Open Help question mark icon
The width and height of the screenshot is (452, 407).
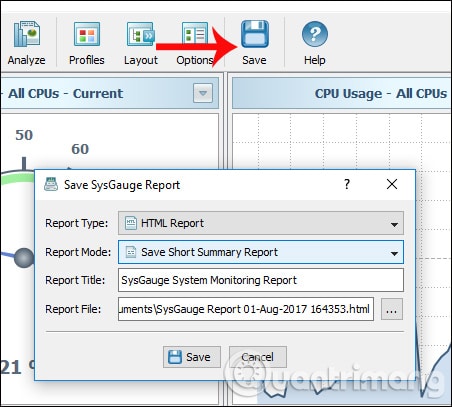pos(315,34)
